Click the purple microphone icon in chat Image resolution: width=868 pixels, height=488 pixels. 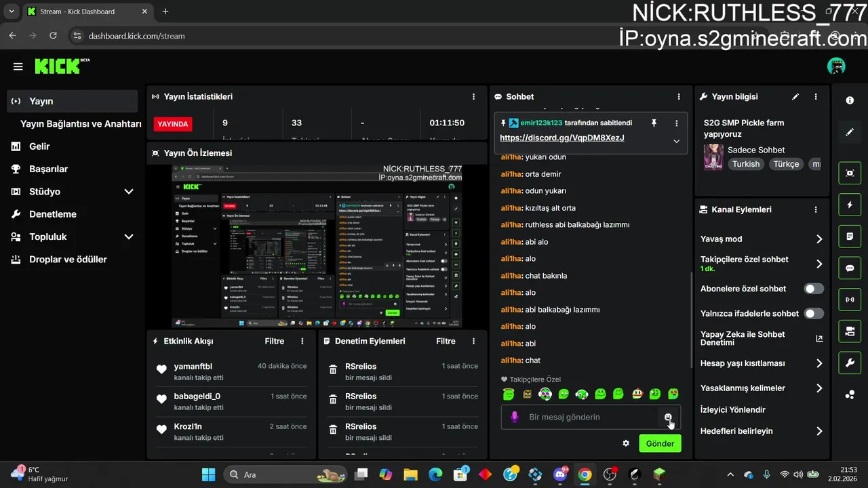(x=515, y=417)
